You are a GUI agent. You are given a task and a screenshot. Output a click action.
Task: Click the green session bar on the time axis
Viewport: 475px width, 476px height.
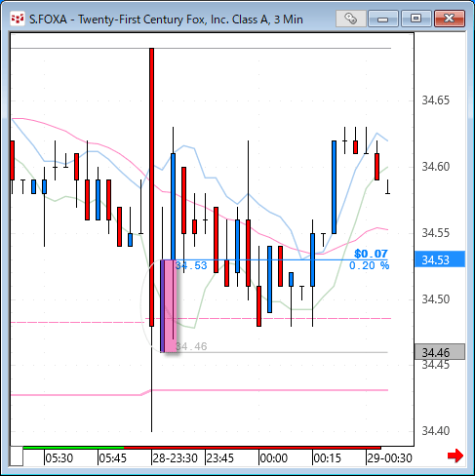pyautogui.click(x=73, y=448)
